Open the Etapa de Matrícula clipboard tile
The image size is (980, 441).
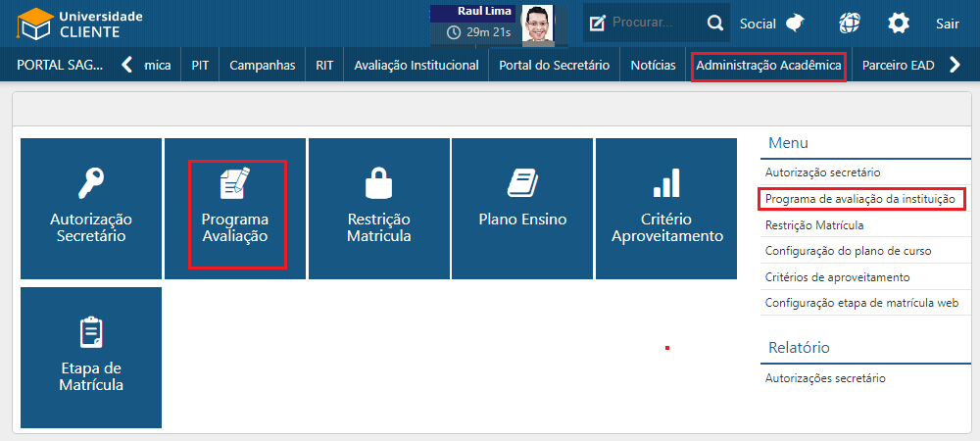91,358
